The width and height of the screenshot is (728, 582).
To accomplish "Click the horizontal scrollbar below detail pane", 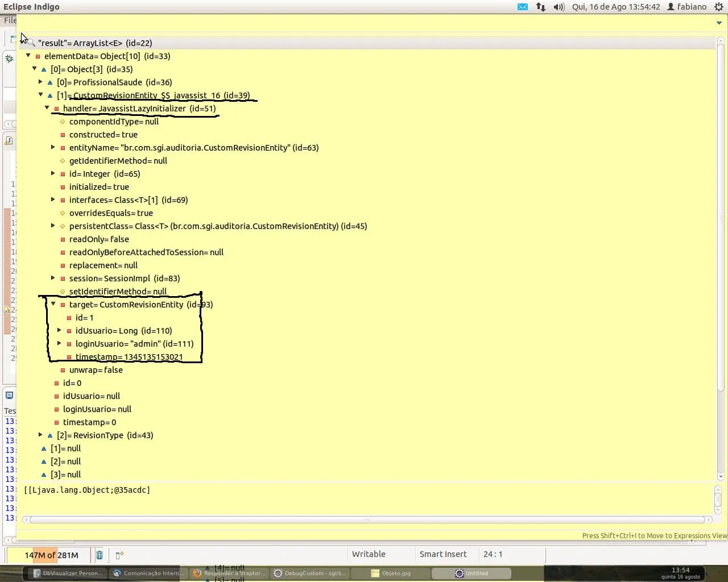I will (x=367, y=519).
